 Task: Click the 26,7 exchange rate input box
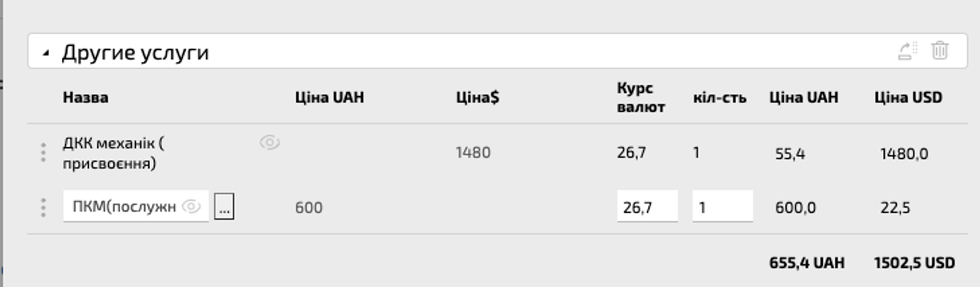(646, 207)
